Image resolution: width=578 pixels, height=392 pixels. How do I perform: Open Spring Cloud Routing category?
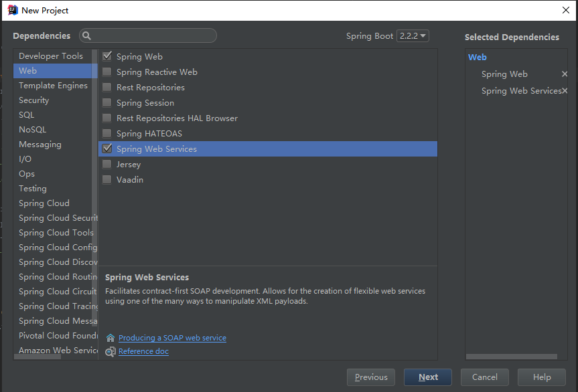tap(58, 277)
